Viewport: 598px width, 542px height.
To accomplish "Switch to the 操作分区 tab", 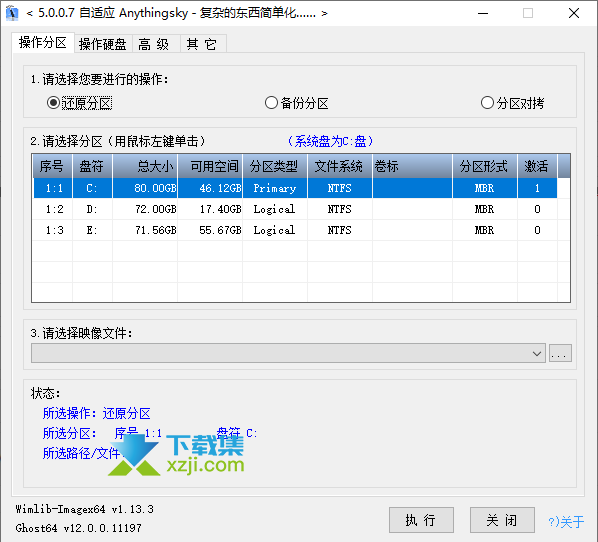I will [x=43, y=42].
